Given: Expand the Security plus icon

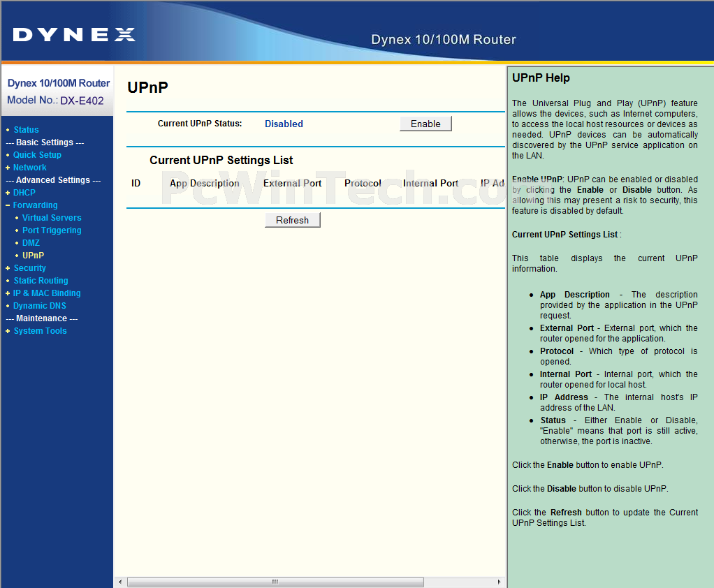Looking at the screenshot, I should (x=8, y=268).
